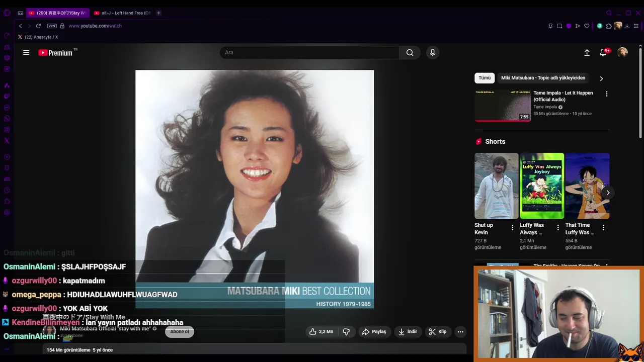
Task: Open YouTube notifications bell
Action: click(x=603, y=53)
